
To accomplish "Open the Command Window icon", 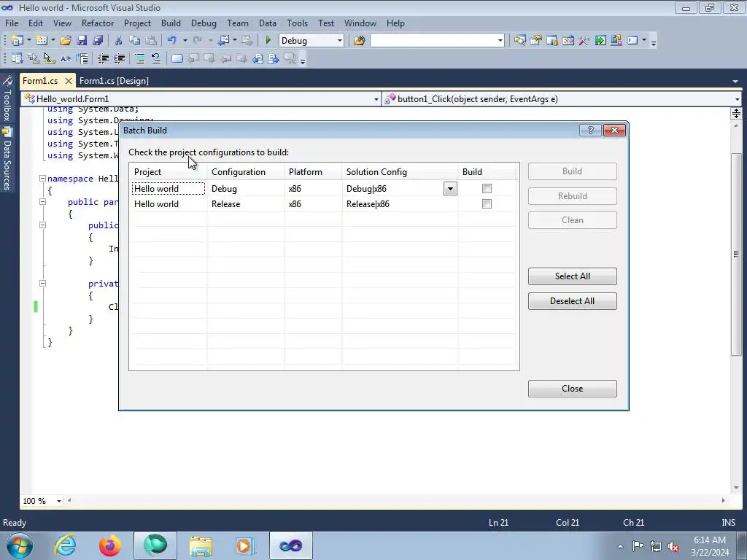I will pos(632,41).
